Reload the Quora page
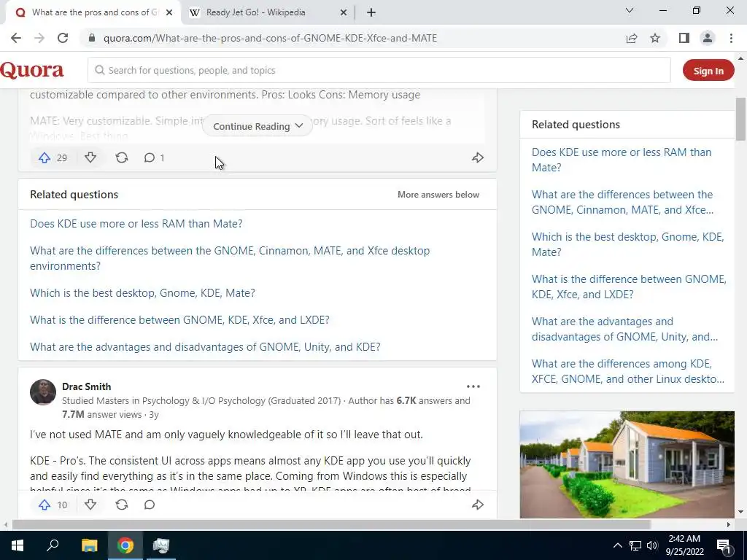 [63, 38]
